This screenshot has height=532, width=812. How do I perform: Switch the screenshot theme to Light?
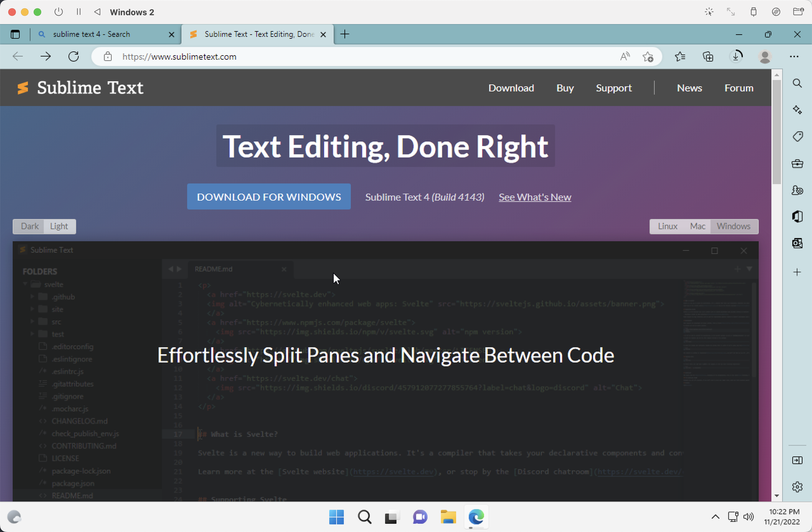coord(59,226)
